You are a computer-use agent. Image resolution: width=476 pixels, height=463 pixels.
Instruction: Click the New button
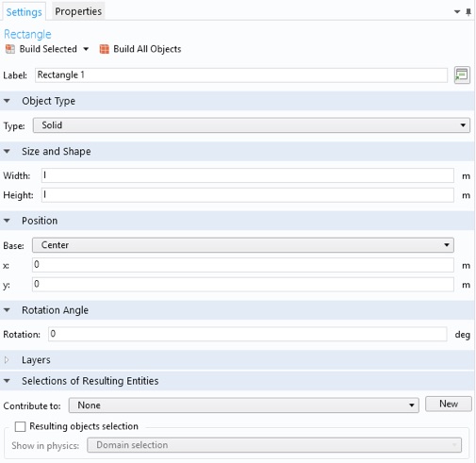449,404
